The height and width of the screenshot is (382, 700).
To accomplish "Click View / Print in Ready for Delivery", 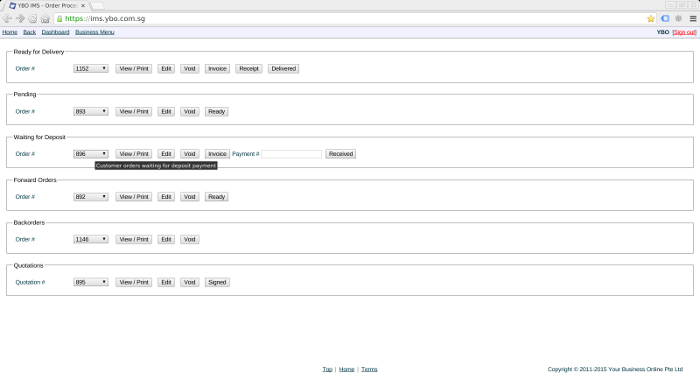I will point(134,69).
